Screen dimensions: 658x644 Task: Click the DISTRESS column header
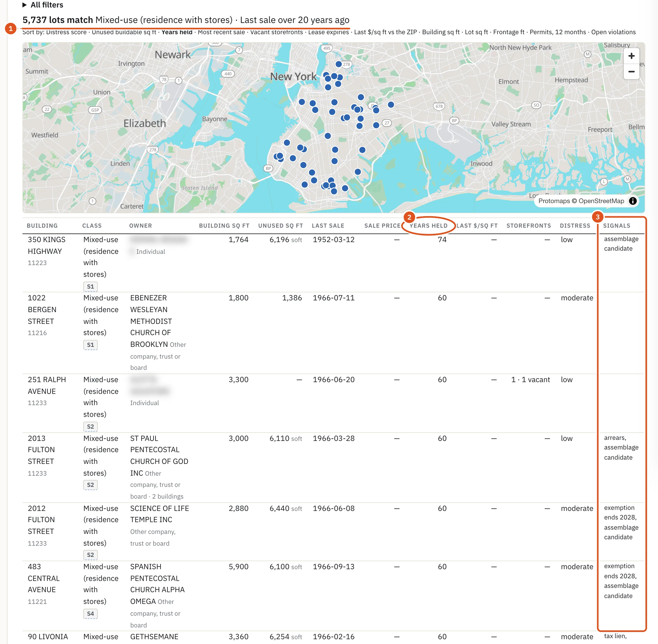[x=575, y=226]
